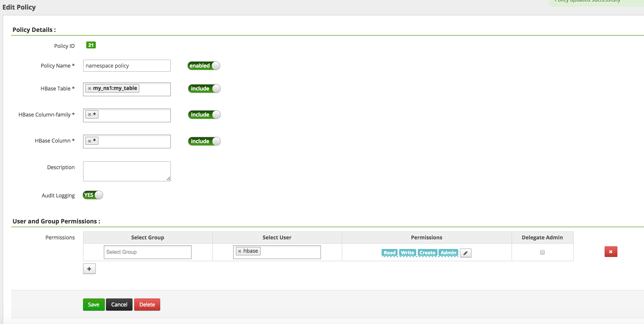Viewport: 644px width, 324px height.
Task: Open the Select Group dropdown
Action: coord(147,252)
